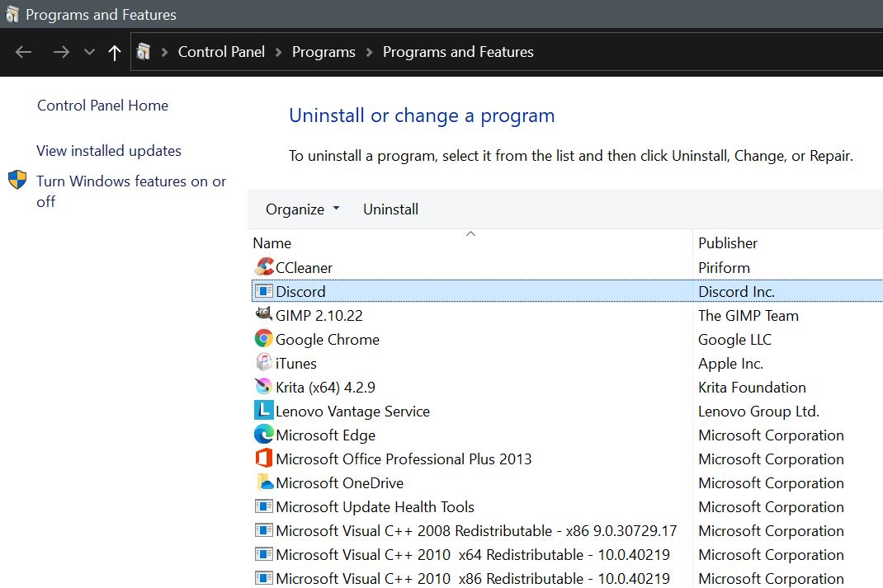Click the shield icon beside Windows features
The width and height of the screenshot is (883, 588).
(x=17, y=180)
